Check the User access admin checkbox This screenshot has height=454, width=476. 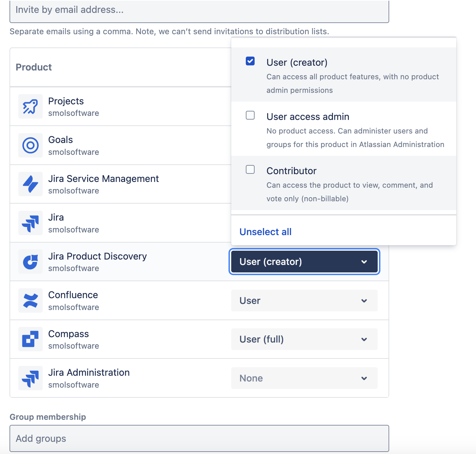tap(250, 115)
